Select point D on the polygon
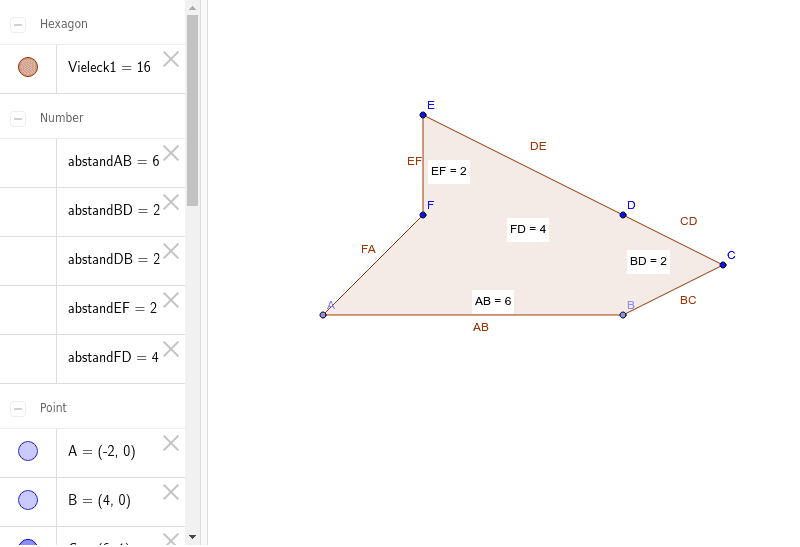The image size is (800, 547). (623, 215)
